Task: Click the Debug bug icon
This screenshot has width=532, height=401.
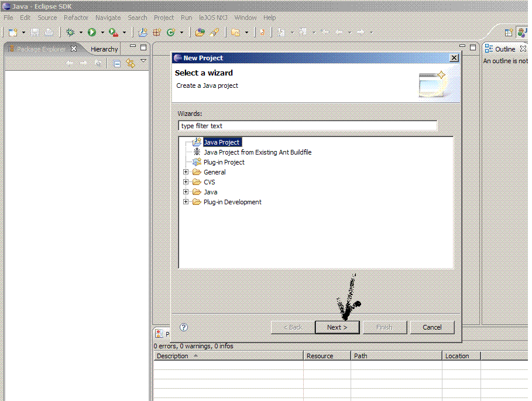Action: pyautogui.click(x=70, y=32)
